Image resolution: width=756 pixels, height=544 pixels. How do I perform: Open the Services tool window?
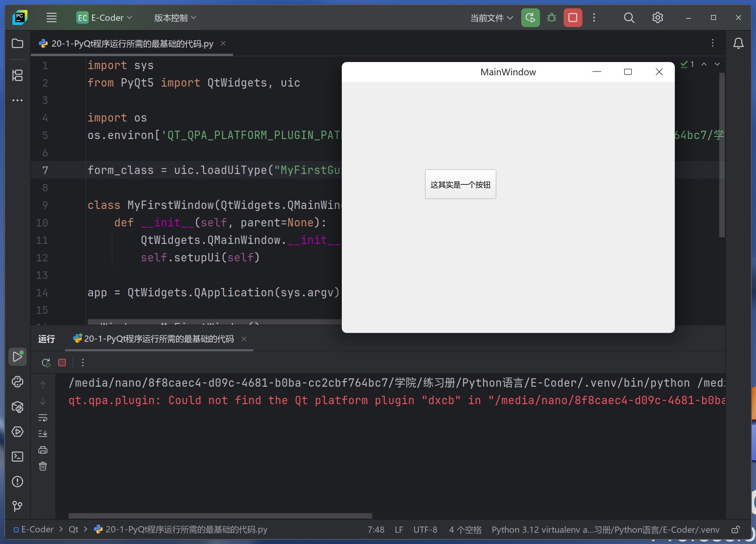(x=17, y=432)
